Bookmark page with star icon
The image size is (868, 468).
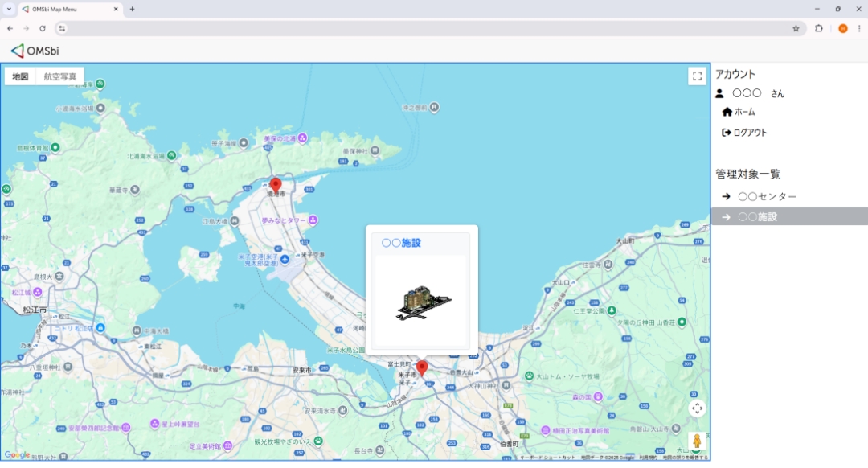coord(796,28)
